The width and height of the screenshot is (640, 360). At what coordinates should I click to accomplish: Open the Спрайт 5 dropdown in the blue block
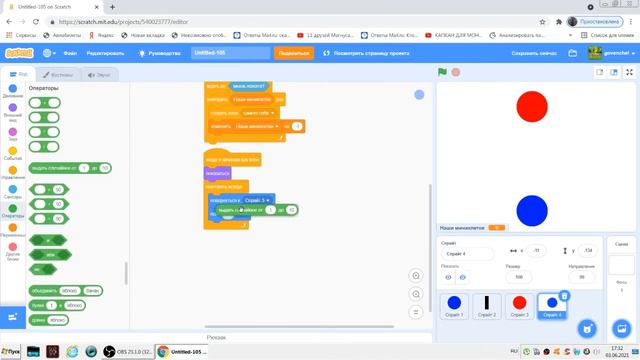coord(257,200)
